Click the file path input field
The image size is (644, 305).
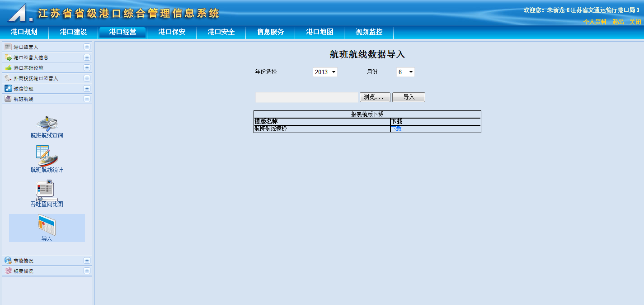pyautogui.click(x=306, y=97)
